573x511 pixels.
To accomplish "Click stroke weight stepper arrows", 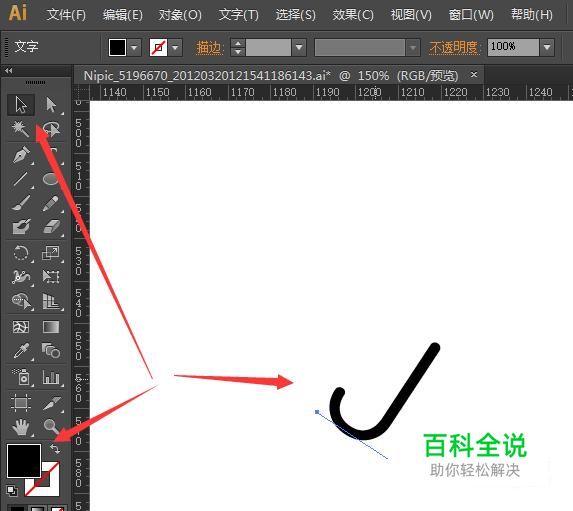I will pos(238,48).
